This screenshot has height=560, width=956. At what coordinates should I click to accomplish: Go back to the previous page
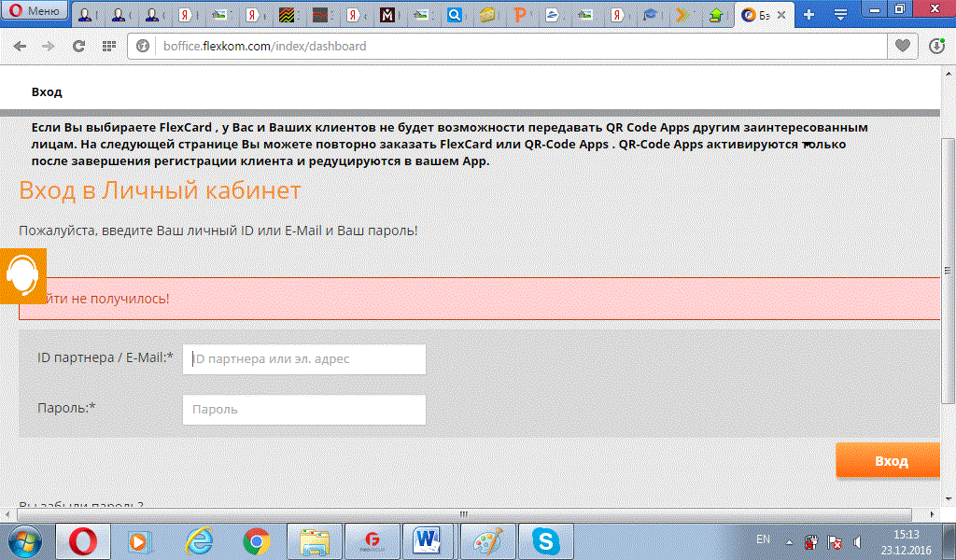(x=21, y=47)
